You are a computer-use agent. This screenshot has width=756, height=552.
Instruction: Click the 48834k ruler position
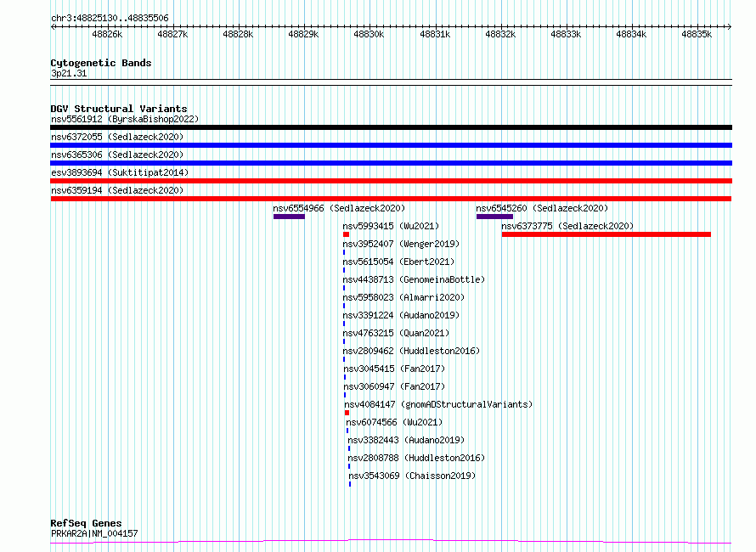click(631, 34)
